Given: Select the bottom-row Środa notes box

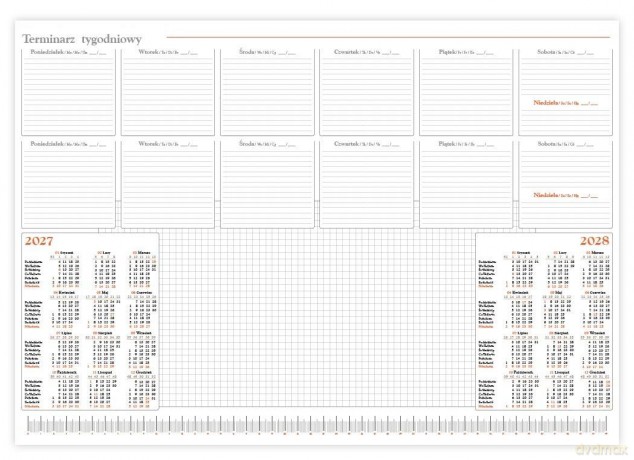Looking at the screenshot, I should 267,184.
